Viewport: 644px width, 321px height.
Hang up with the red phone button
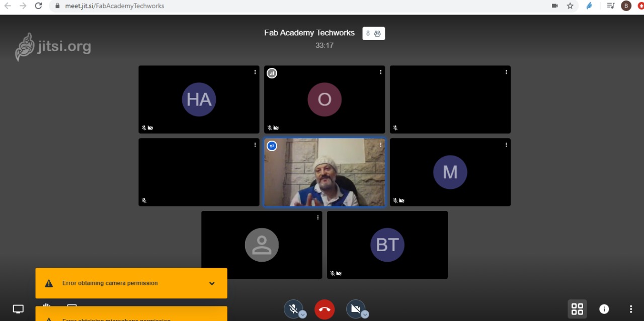(x=325, y=309)
